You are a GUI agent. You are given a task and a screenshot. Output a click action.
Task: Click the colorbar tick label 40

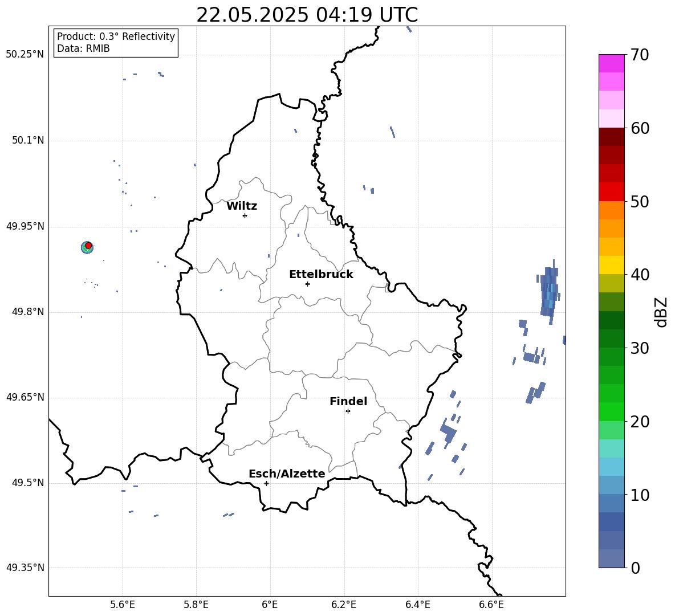(640, 275)
